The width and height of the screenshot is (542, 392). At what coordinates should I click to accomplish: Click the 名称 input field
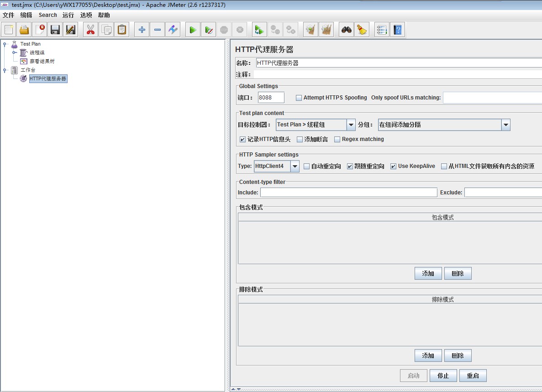[399, 63]
